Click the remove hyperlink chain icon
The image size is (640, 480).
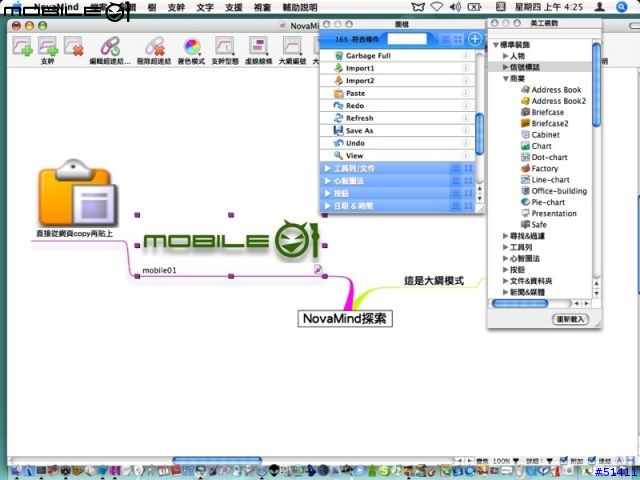pos(154,46)
